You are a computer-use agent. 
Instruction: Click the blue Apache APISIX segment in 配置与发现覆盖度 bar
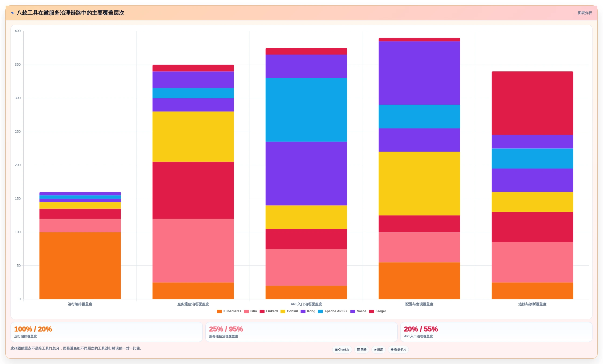(419, 117)
